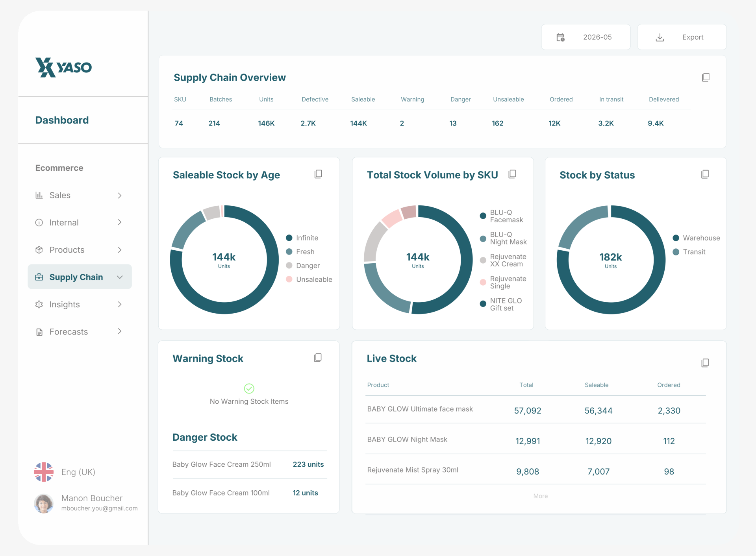Open the Forecasts section label
756x556 pixels.
pos(69,332)
